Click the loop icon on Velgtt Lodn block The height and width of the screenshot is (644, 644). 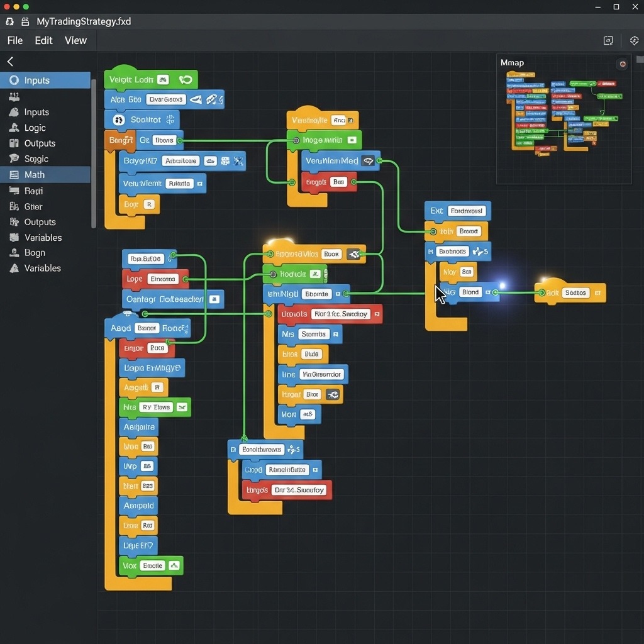(186, 80)
